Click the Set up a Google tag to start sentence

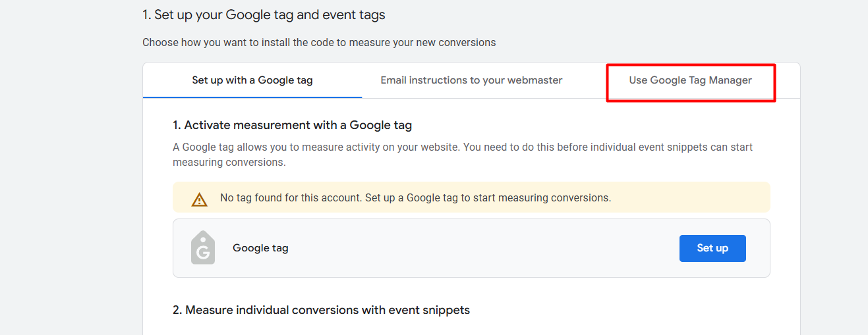(x=507, y=197)
